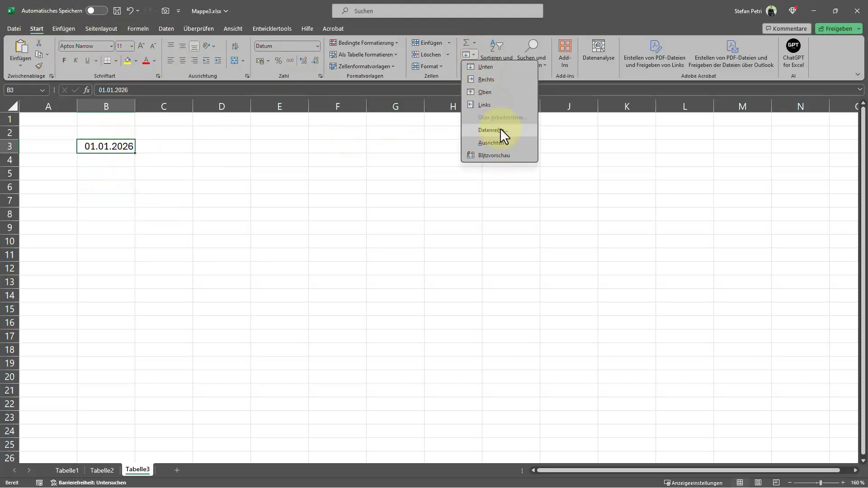Enable the Acrobat add-in tab

tap(333, 28)
